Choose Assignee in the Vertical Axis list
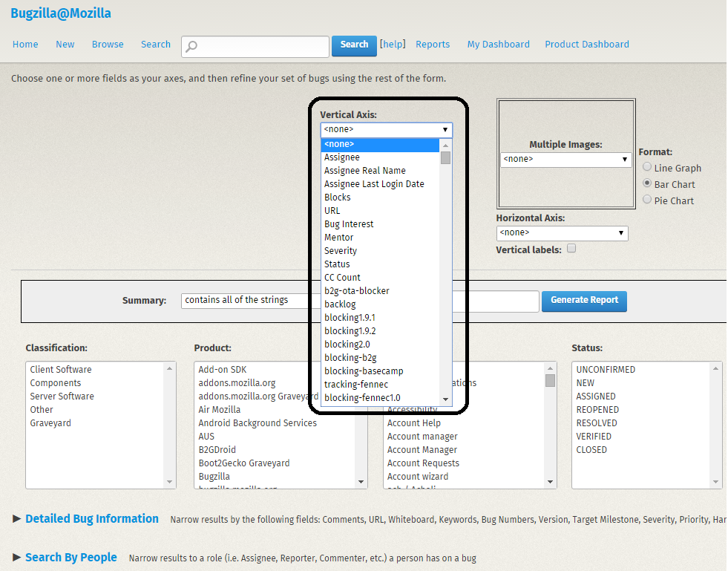Screen dimensions: 728x571 pos(380,157)
